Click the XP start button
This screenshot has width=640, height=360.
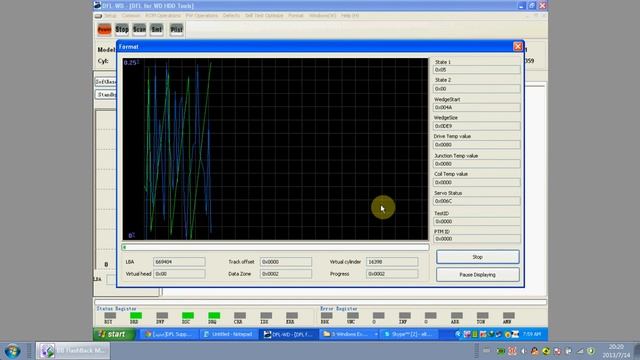point(114,334)
